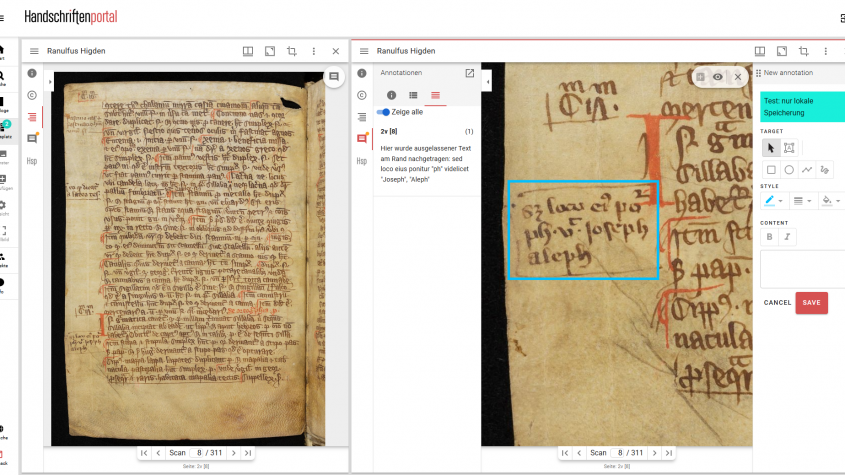Open more options in the left window

click(314, 51)
